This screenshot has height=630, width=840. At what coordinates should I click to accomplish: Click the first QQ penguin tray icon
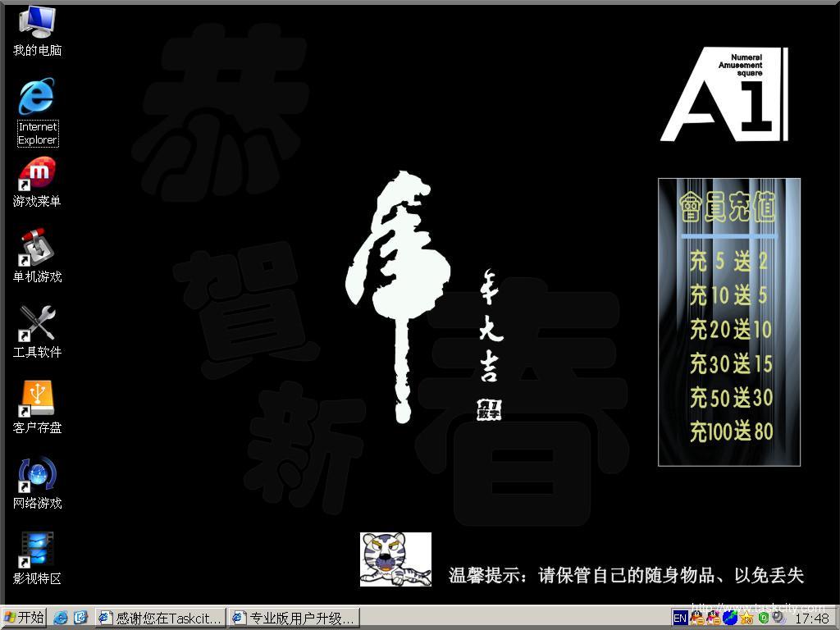[x=697, y=618]
